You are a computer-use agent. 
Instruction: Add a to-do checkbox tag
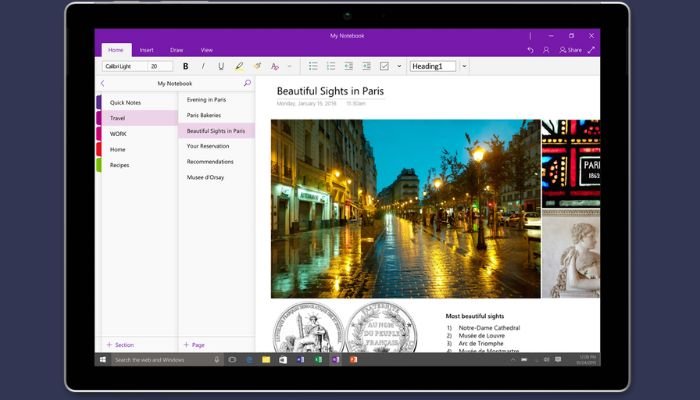point(384,66)
